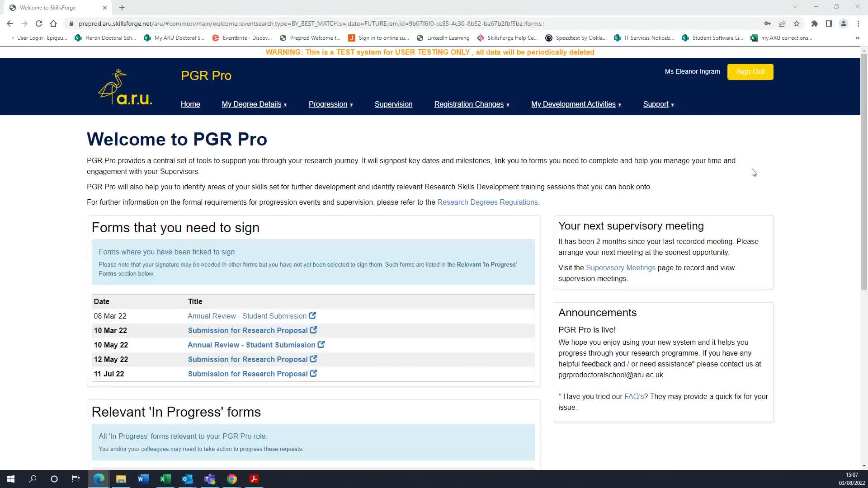868x488 pixels.
Task: Go to Home in navigation bar
Action: click(x=190, y=104)
